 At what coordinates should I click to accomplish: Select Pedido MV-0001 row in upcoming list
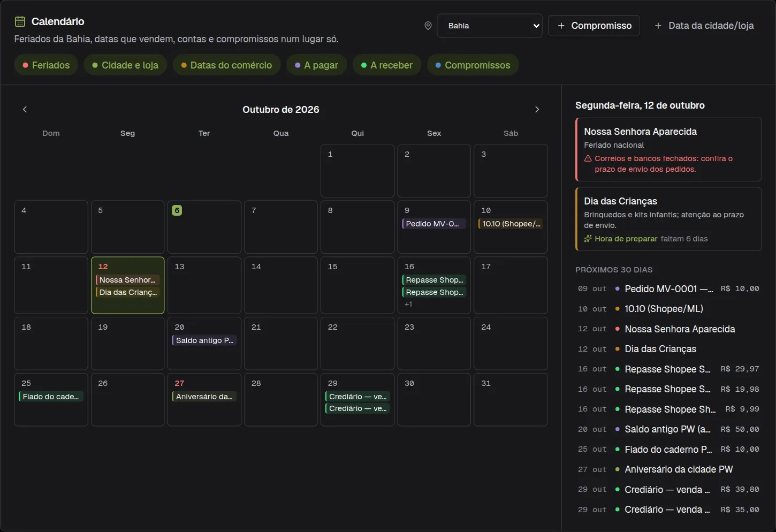pos(668,289)
